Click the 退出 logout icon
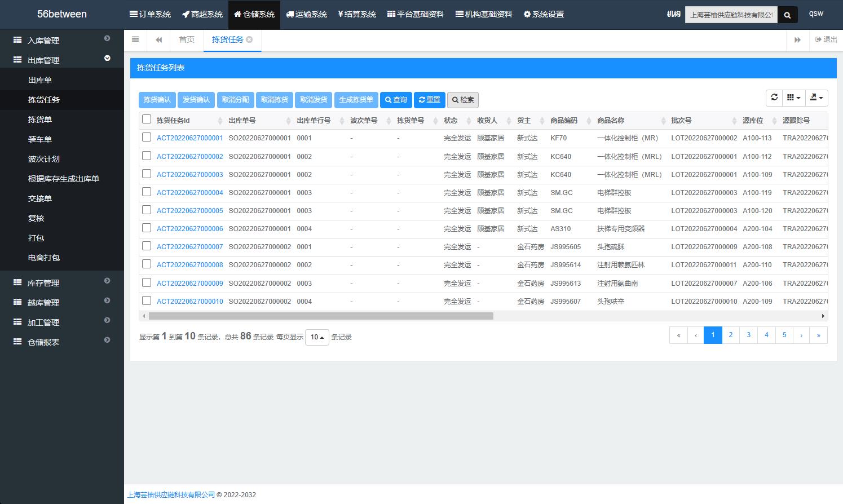This screenshot has height=504, width=843. pos(818,39)
